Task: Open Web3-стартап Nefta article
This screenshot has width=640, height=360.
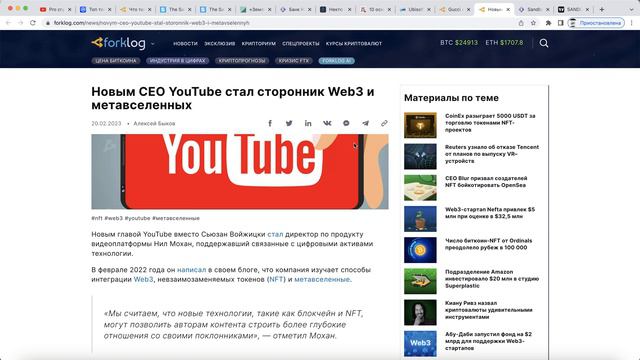Action: pyautogui.click(x=490, y=213)
